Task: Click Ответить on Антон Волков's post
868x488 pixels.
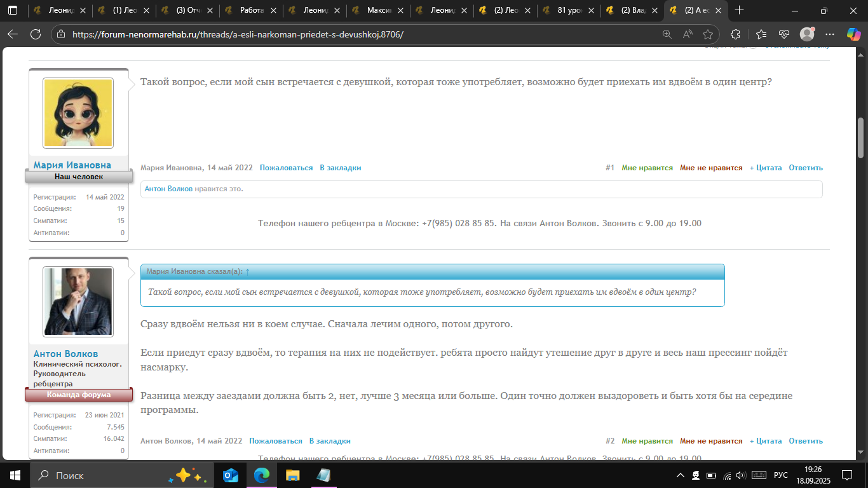Action: pos(805,441)
